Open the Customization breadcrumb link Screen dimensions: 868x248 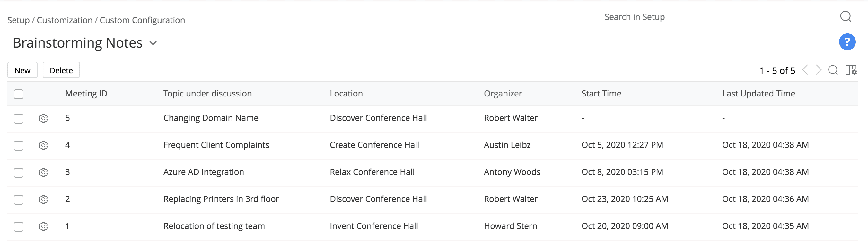[64, 20]
